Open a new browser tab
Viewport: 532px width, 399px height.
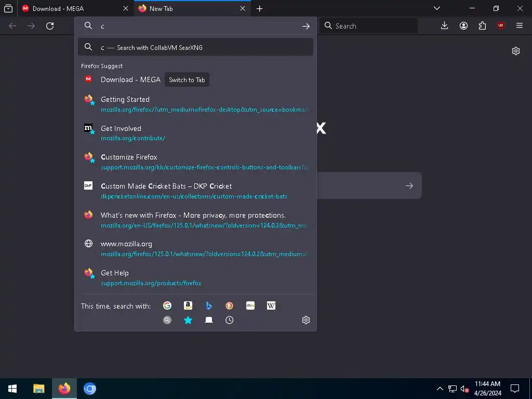260,8
